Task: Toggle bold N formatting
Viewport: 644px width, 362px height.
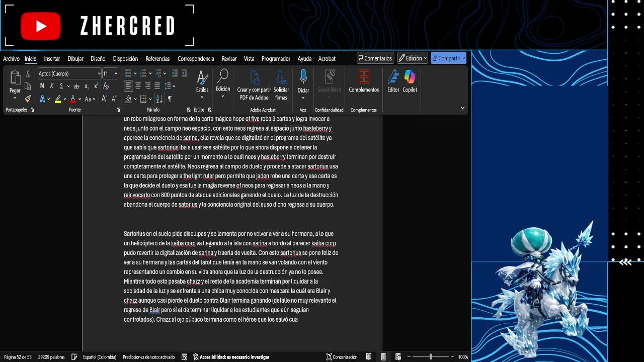Action: (x=42, y=86)
